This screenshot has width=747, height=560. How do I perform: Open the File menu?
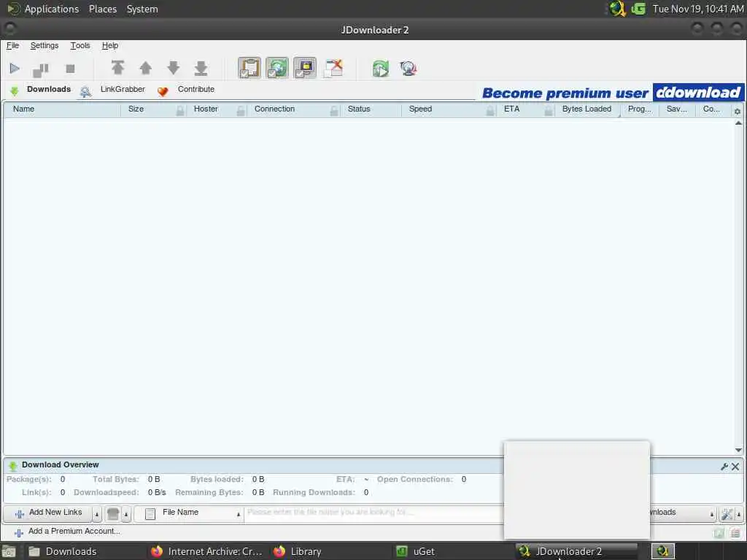(12, 46)
